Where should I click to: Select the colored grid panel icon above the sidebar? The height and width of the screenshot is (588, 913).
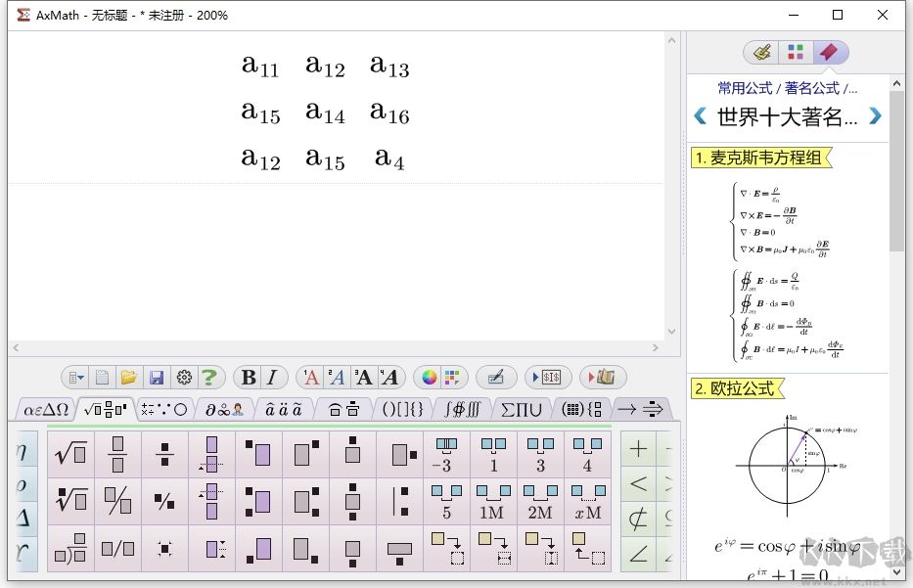[796, 51]
